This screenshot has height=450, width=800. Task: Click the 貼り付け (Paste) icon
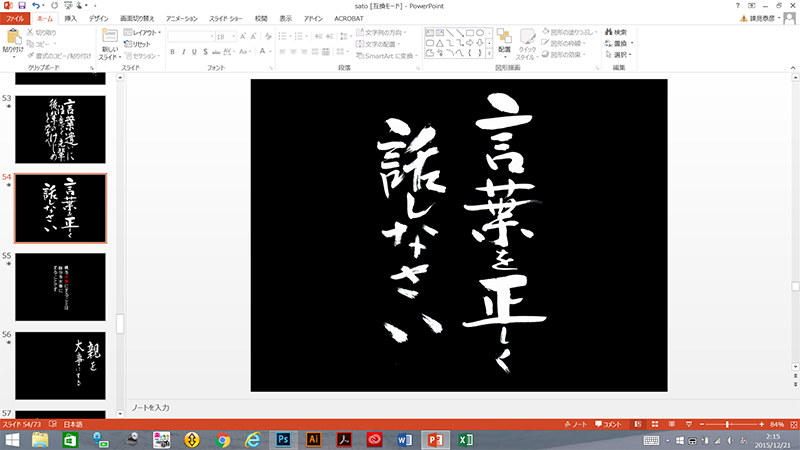pos(12,38)
